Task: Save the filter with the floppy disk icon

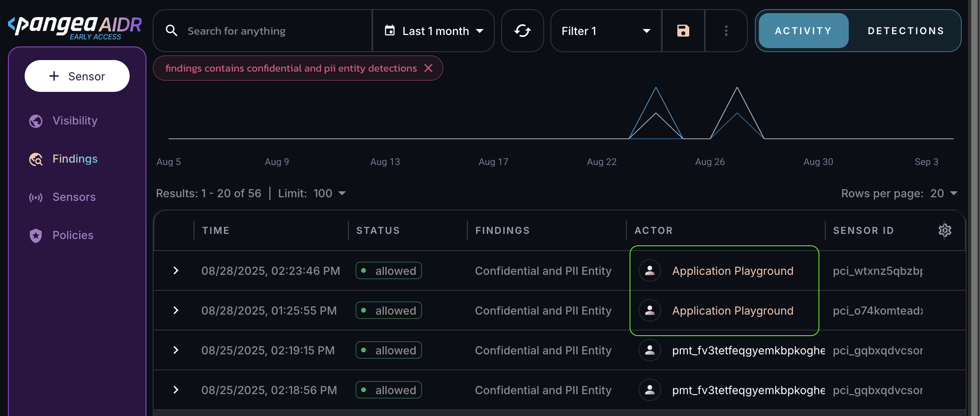Action: [x=683, y=31]
